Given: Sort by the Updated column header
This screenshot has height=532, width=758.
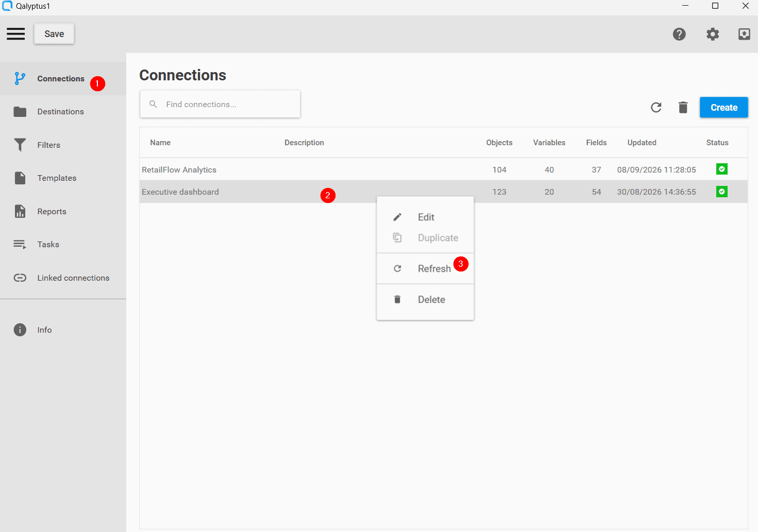Looking at the screenshot, I should point(642,143).
